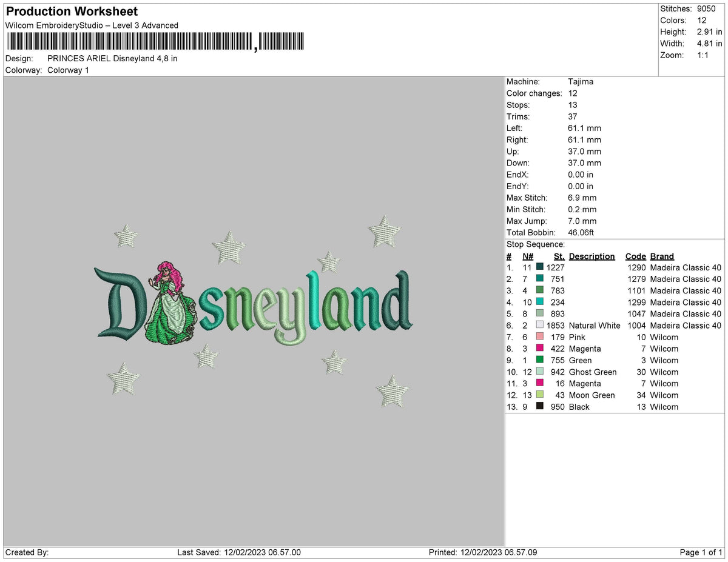The image size is (728, 562).
Task: Pick the Natural White color swatch
Action: click(540, 326)
